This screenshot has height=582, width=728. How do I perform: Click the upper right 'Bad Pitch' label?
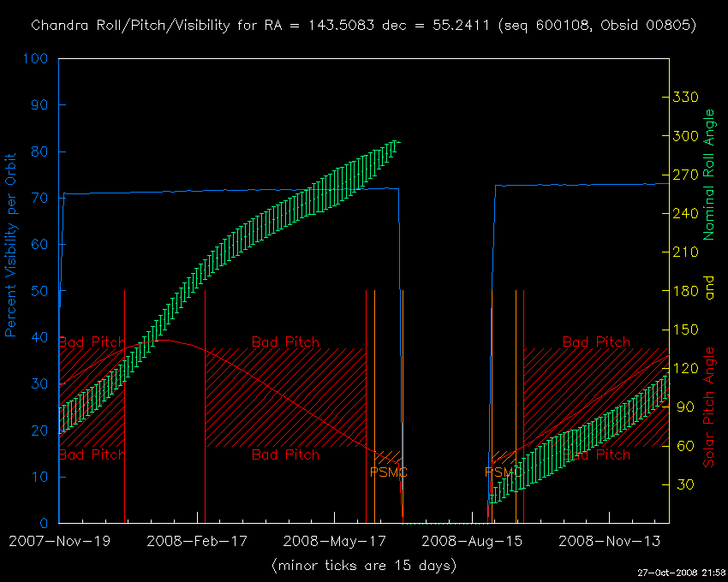coord(596,341)
